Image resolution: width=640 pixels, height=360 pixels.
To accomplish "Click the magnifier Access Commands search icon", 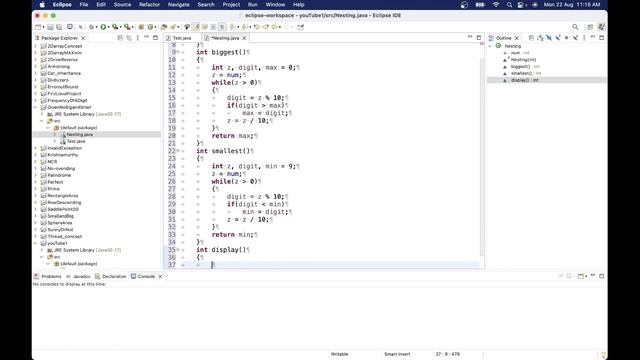I will (575, 27).
